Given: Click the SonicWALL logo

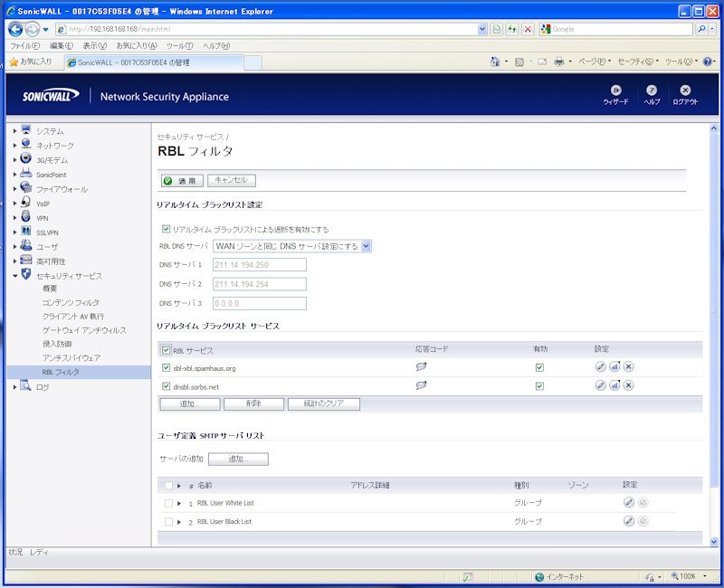Looking at the screenshot, I should coord(51,96).
